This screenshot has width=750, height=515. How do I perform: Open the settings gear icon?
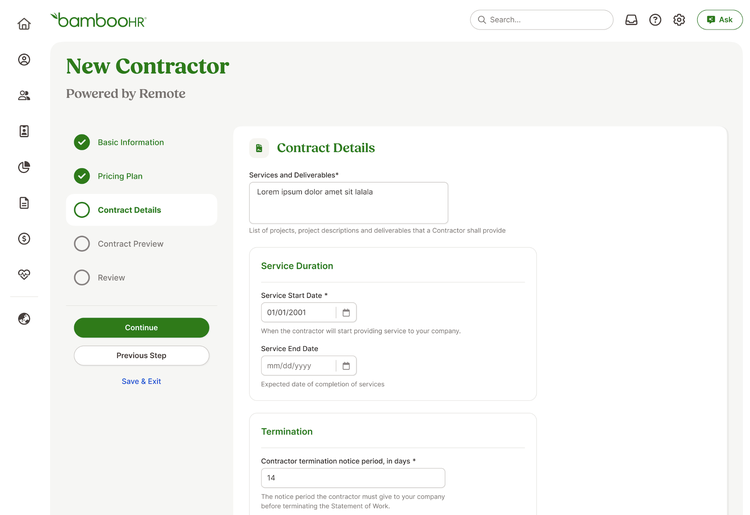point(679,20)
